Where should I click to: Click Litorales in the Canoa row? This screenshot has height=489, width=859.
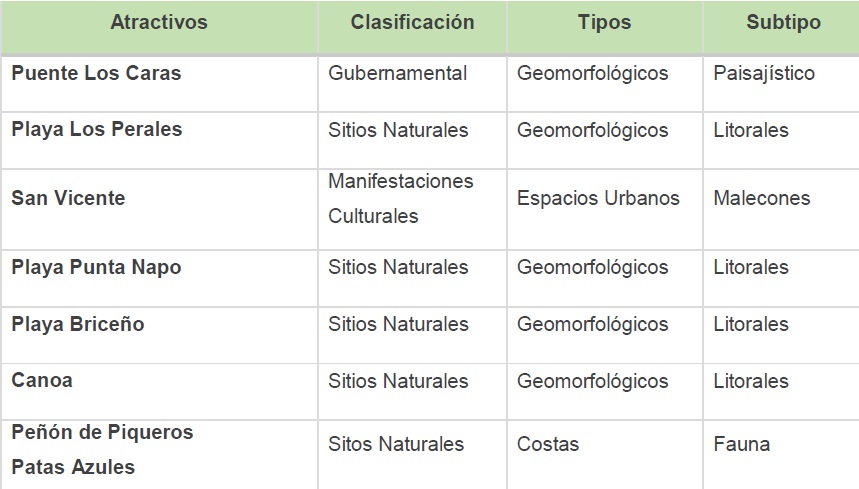751,381
